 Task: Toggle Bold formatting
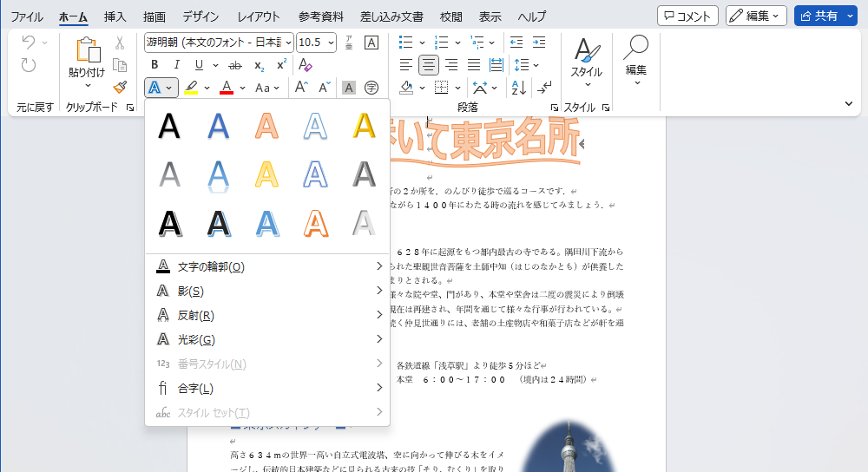coord(155,65)
